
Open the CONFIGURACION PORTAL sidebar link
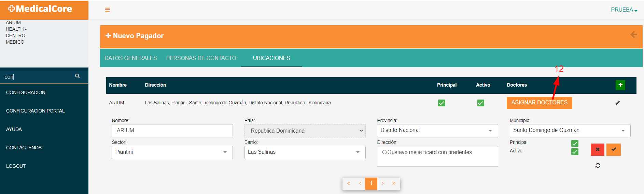tap(36, 111)
